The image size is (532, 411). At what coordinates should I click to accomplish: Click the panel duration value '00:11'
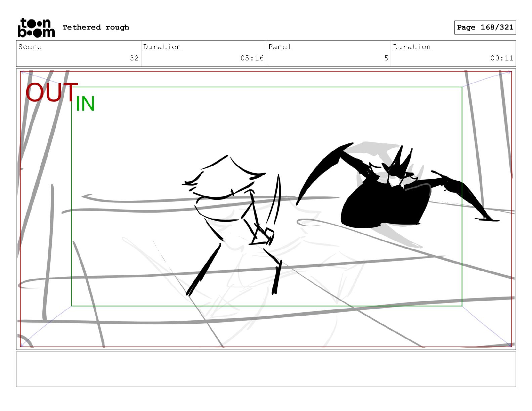(502, 58)
